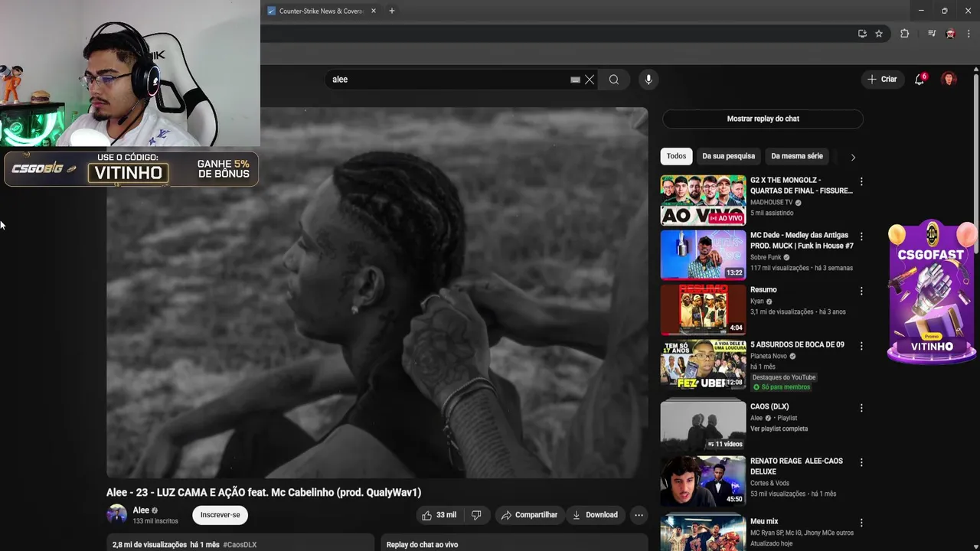
Task: Open Resumo video thumbnail
Action: [703, 309]
